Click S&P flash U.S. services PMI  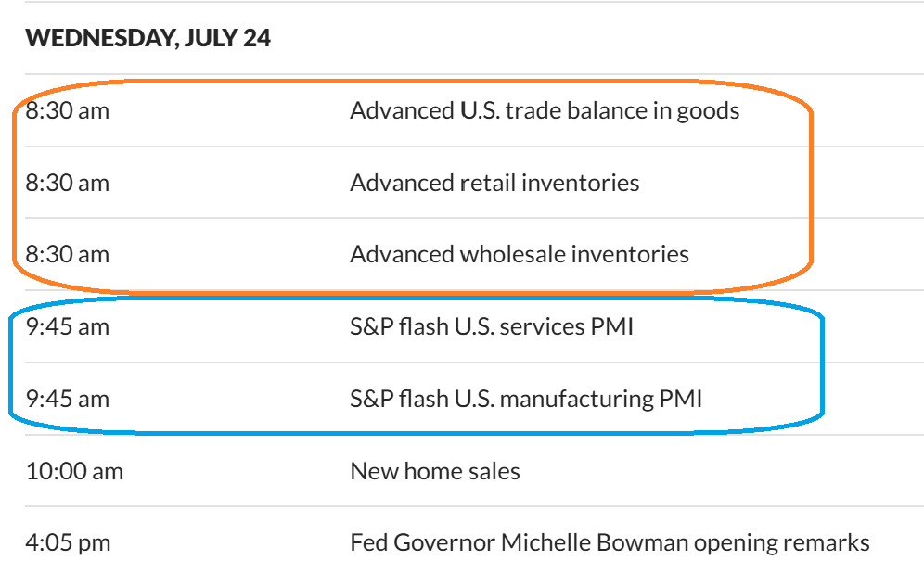(492, 326)
